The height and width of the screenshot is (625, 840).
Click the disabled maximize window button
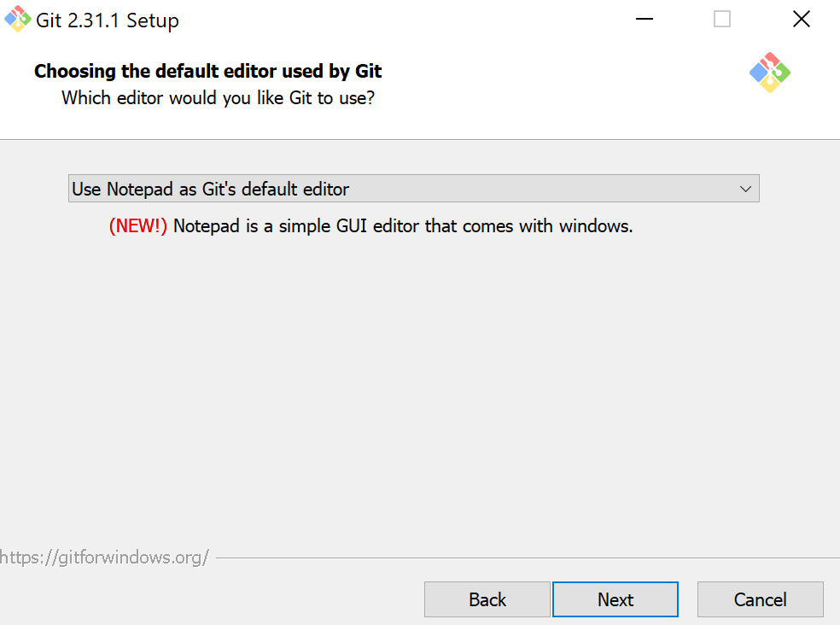coord(722,20)
